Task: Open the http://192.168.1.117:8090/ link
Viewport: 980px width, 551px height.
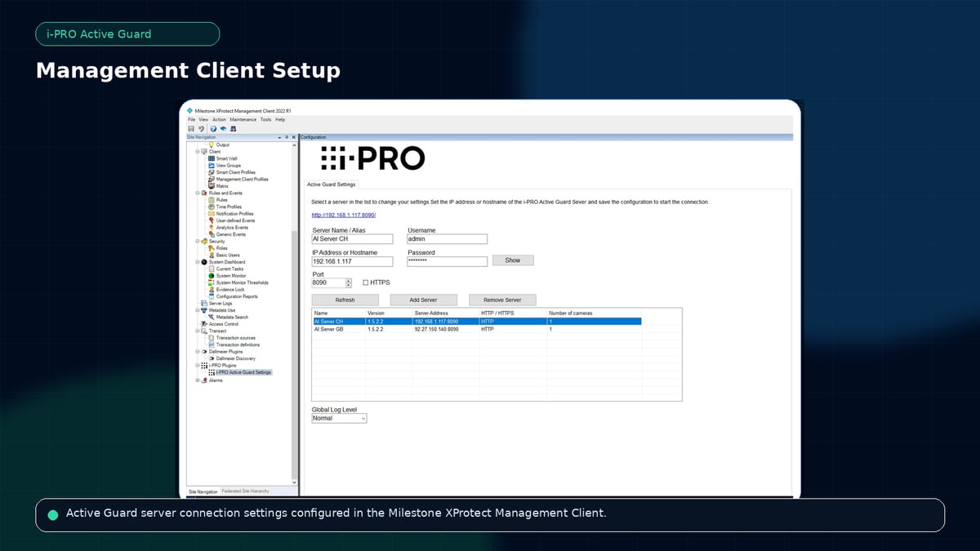Action: 344,215
